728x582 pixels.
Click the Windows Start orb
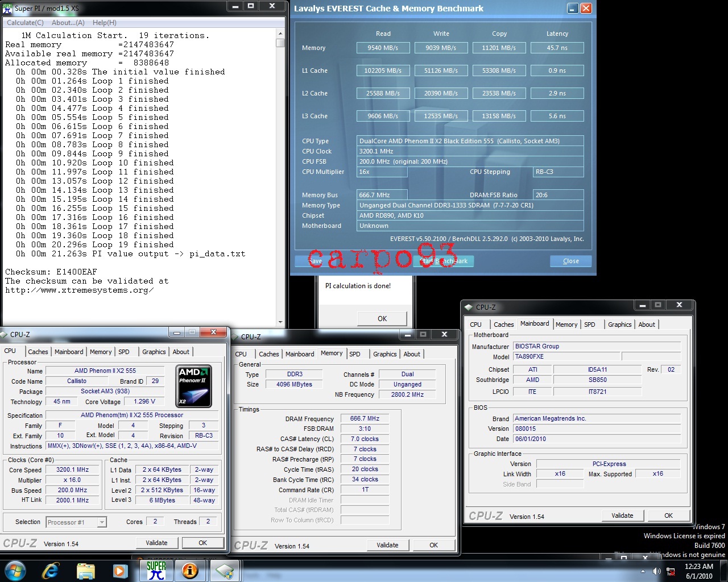15,570
